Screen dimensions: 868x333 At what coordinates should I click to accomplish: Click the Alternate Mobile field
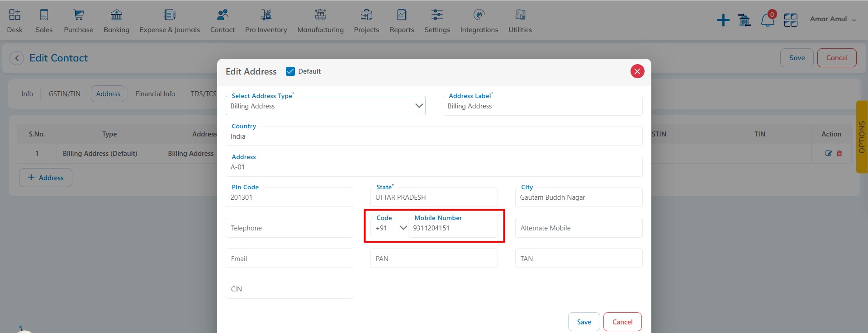[579, 228]
